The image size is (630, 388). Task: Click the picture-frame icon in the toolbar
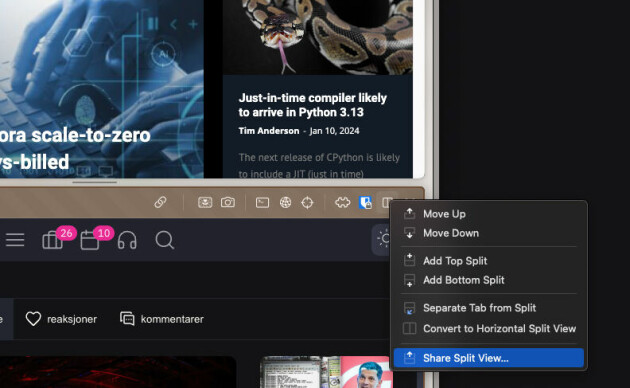(x=205, y=202)
